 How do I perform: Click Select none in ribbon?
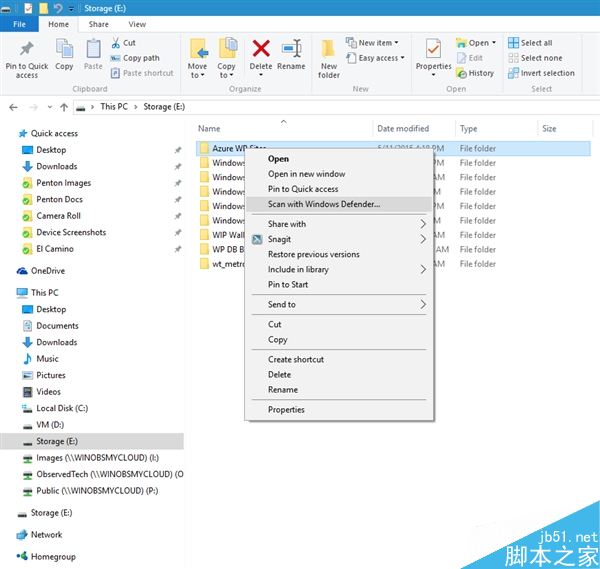[535, 58]
